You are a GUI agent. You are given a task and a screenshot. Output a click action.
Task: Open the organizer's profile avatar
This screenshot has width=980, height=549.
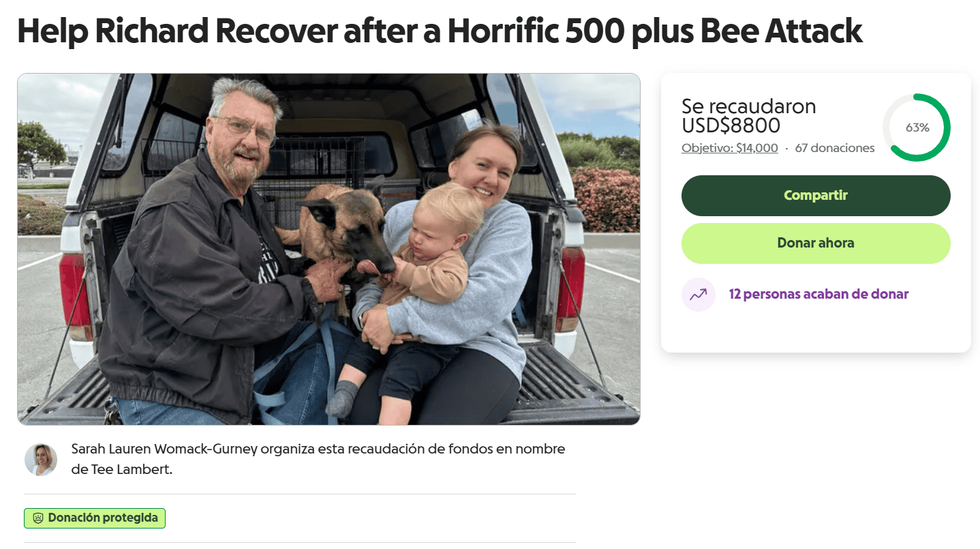(x=41, y=460)
